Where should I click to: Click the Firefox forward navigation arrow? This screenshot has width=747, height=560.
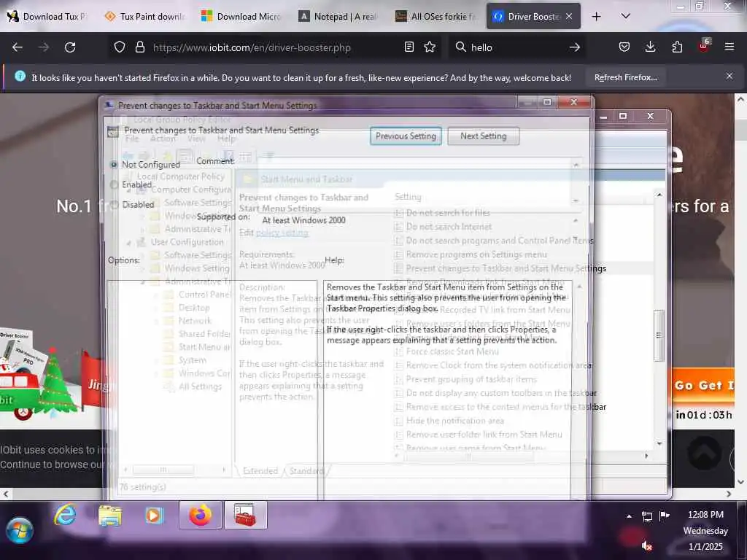point(44,47)
